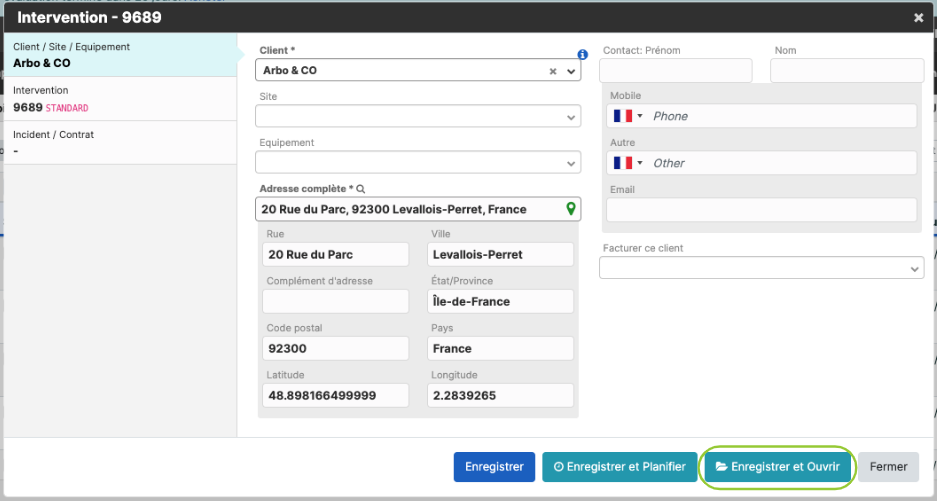This screenshot has height=501, width=937.
Task: Click the État/Province field Île-de-France
Action: coord(500,301)
